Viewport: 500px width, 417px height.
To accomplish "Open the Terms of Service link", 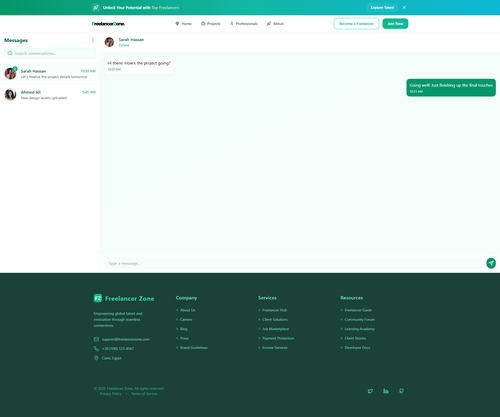I will pyautogui.click(x=144, y=394).
